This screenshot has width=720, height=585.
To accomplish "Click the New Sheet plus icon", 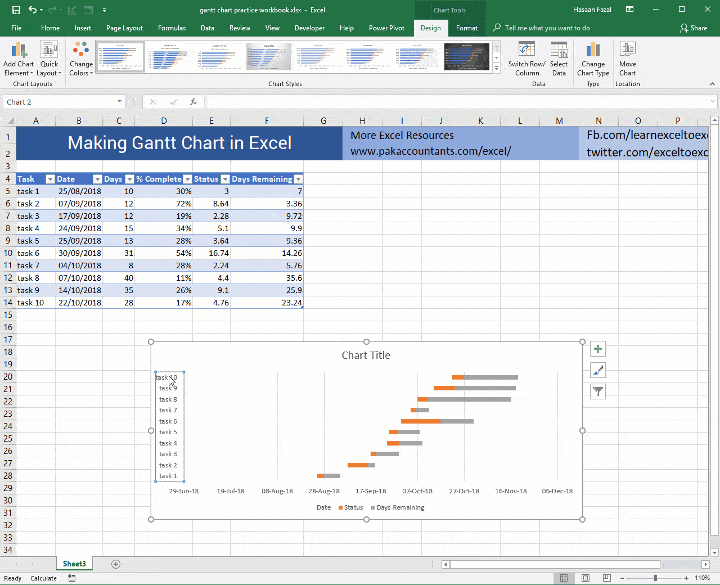I will 116,564.
